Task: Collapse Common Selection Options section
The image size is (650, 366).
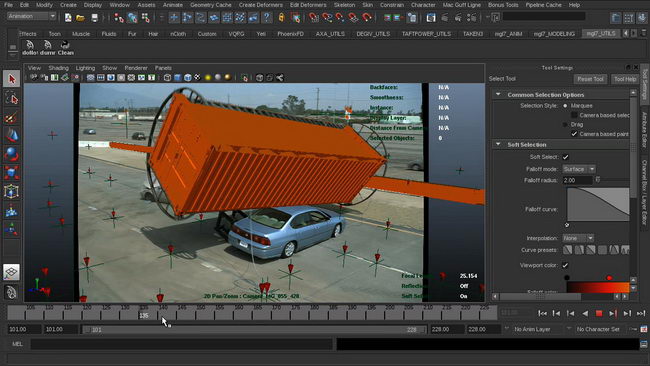Action: [x=498, y=95]
